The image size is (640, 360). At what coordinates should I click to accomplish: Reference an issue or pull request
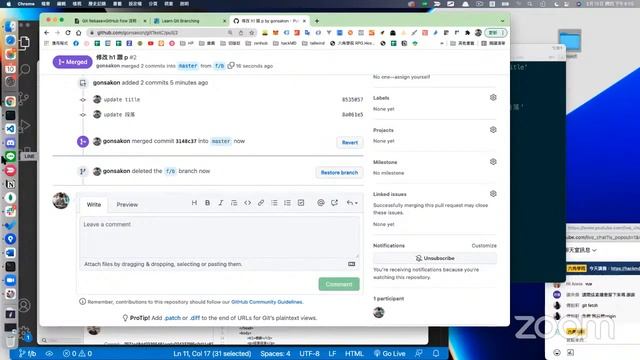pos(334,203)
